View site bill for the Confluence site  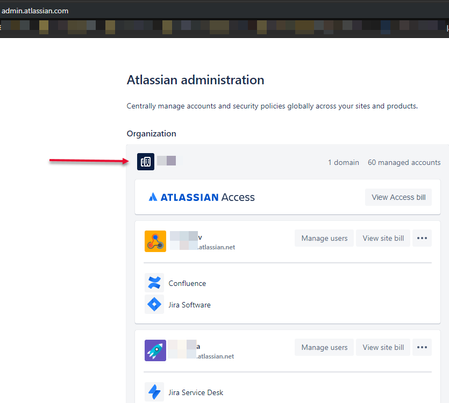pyautogui.click(x=383, y=238)
